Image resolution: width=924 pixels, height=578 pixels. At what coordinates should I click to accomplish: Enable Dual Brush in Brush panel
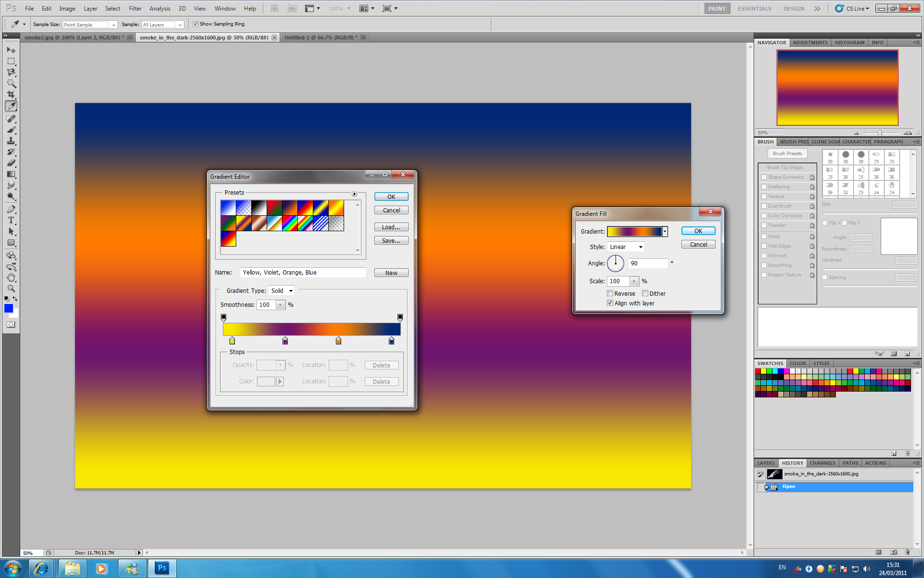pyautogui.click(x=764, y=206)
